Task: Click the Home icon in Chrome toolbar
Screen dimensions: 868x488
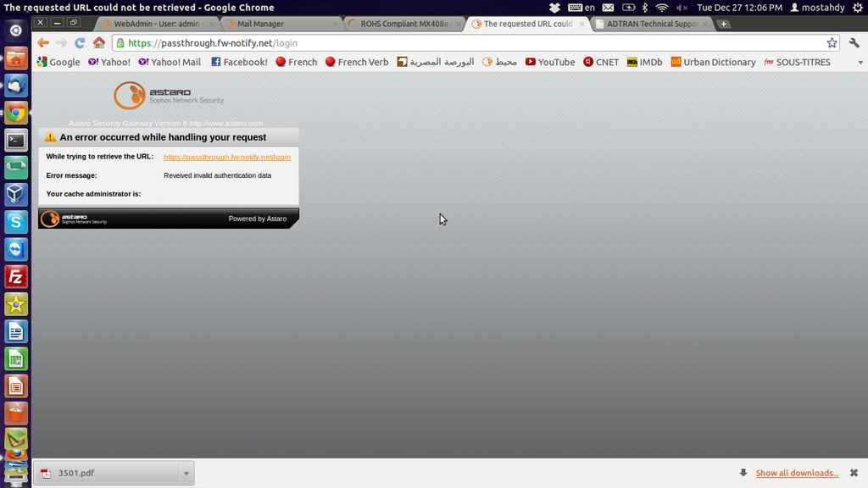Action: click(x=99, y=42)
